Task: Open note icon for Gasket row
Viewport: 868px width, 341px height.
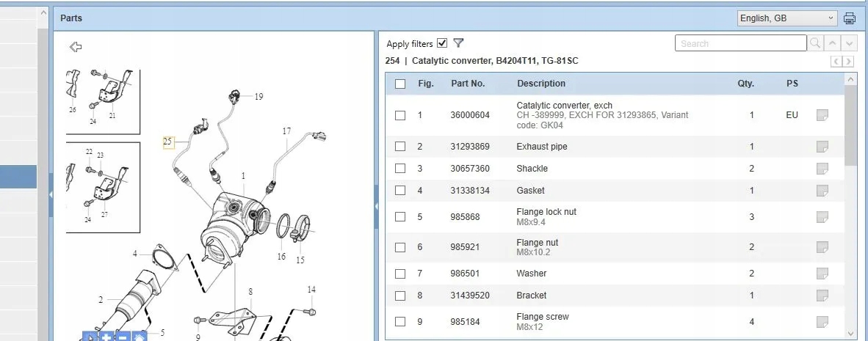Action: 822,191
